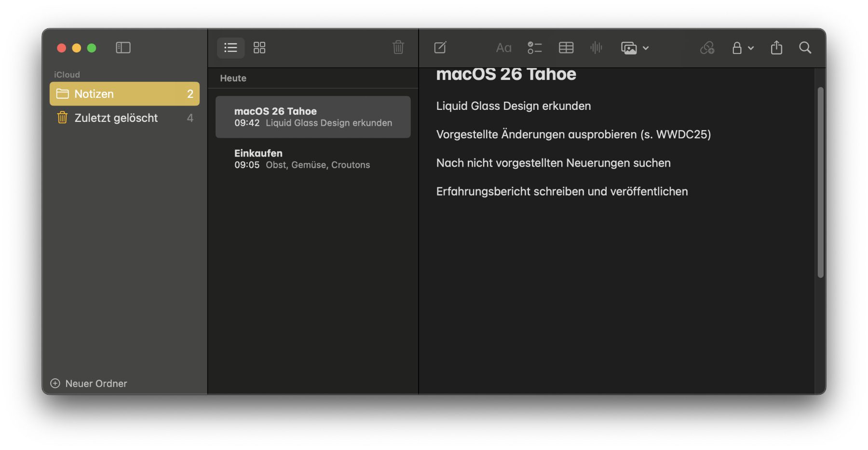868x450 pixels.
Task: Create a new note
Action: pyautogui.click(x=440, y=48)
